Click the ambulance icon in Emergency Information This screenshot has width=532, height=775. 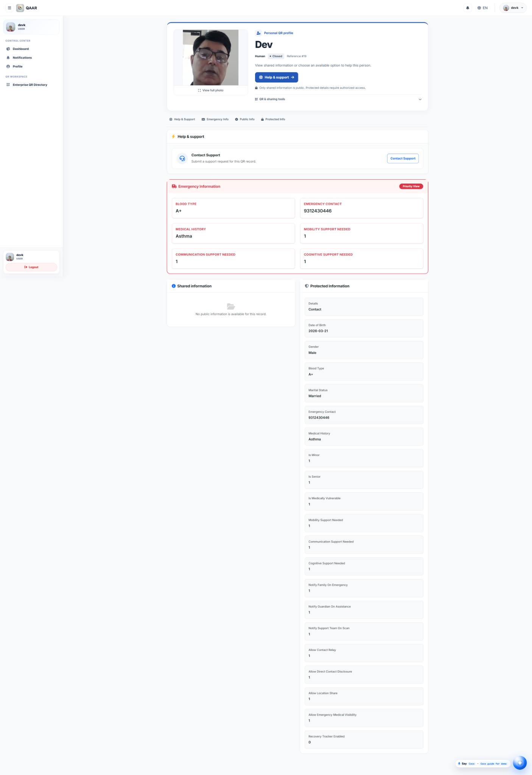point(174,187)
